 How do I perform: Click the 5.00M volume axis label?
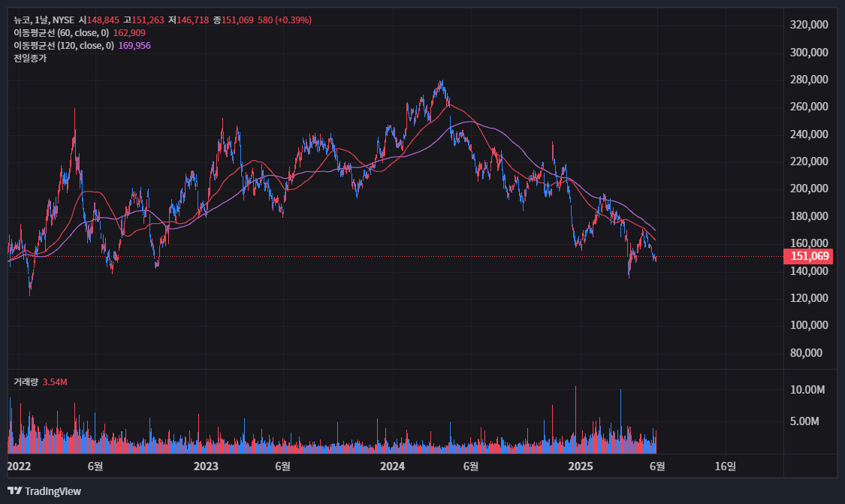(x=804, y=421)
